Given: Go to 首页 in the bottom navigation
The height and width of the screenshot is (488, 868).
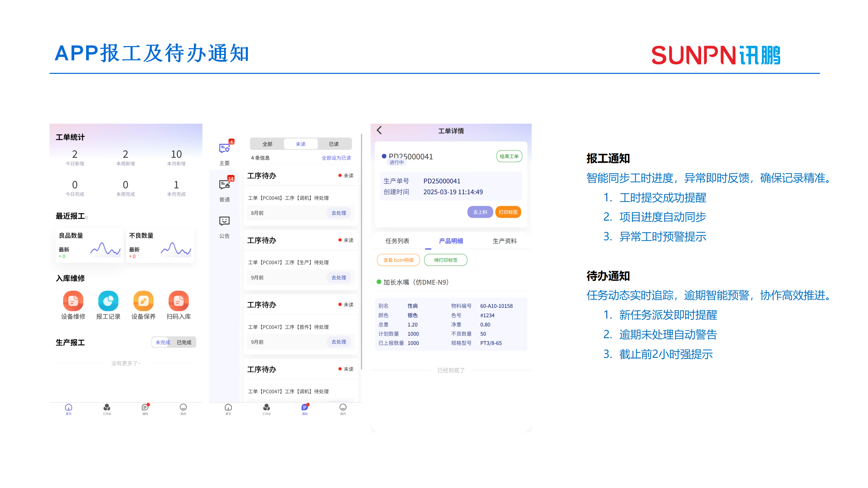Looking at the screenshot, I should (68, 409).
